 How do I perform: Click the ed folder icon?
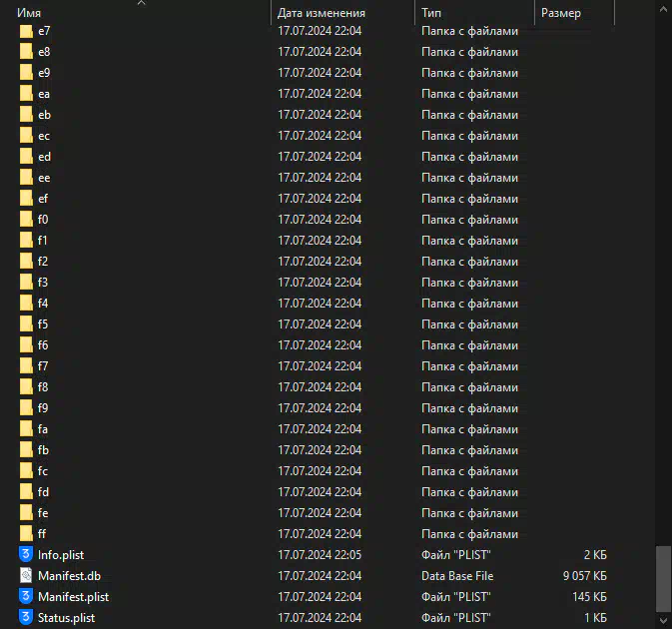pyautogui.click(x=26, y=158)
